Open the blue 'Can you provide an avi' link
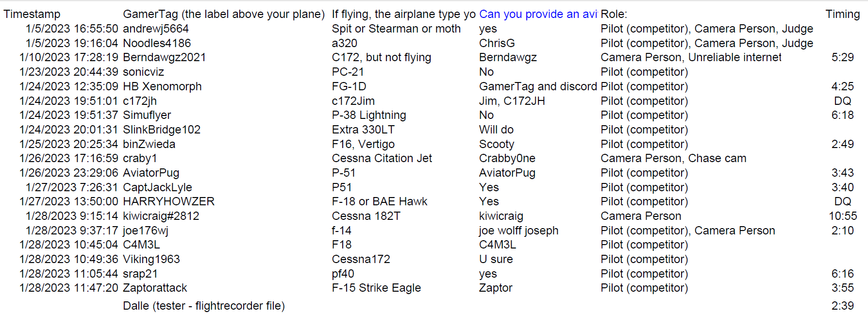 pos(538,15)
